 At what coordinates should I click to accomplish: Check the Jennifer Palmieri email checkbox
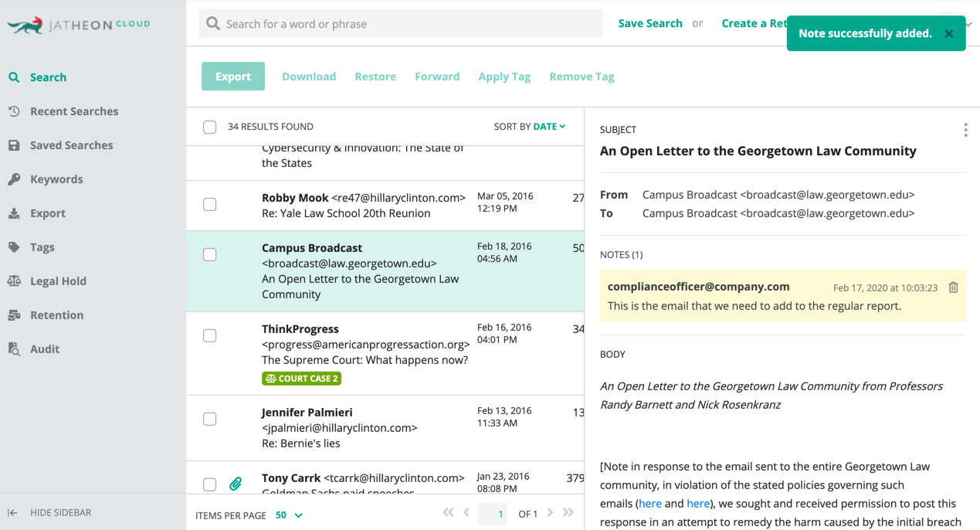click(210, 420)
